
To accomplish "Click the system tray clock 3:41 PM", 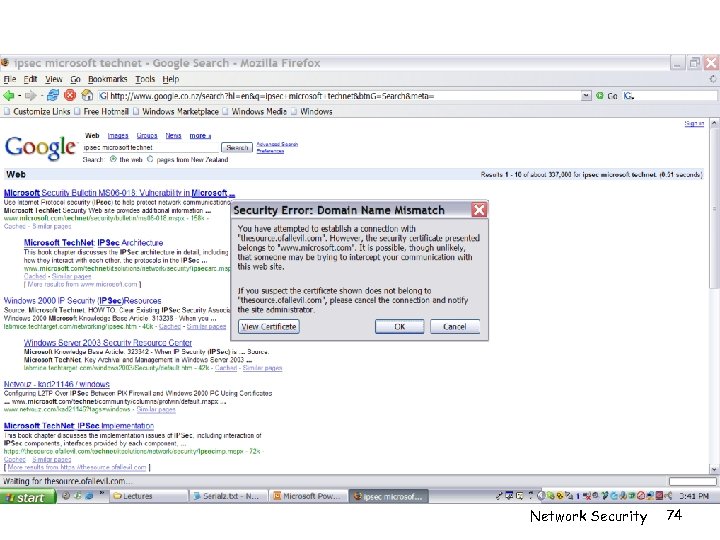I will click(694, 496).
